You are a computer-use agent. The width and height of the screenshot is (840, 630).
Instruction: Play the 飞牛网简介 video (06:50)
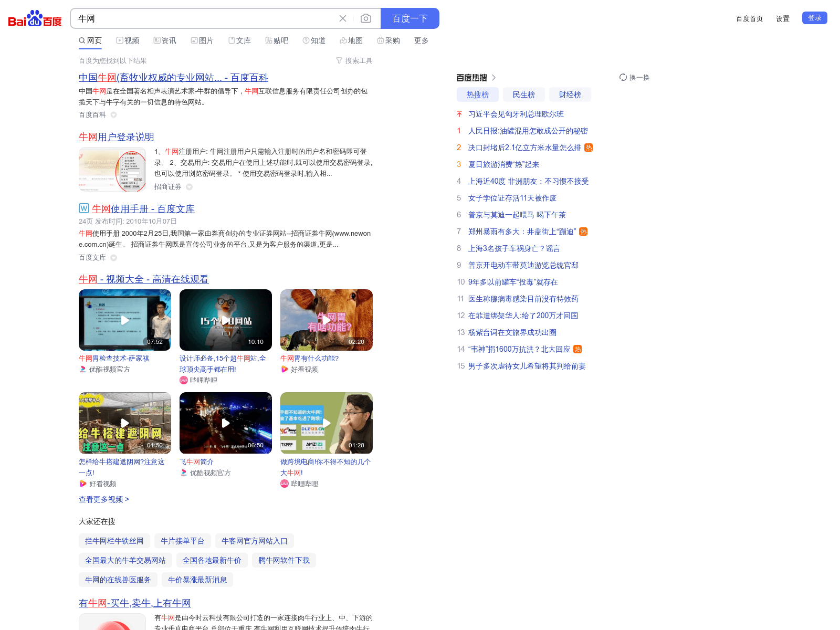point(226,423)
